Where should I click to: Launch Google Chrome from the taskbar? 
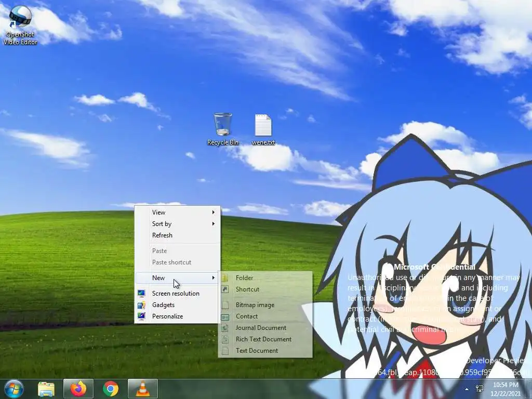[x=111, y=389]
